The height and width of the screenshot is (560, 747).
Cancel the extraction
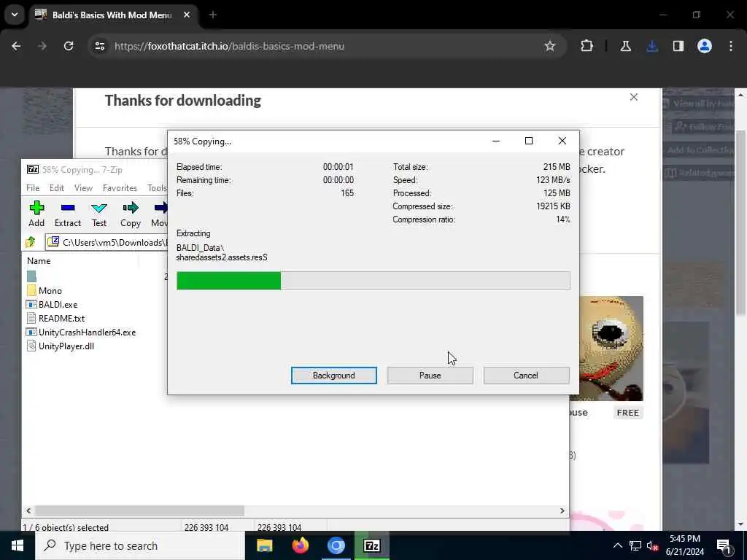526,376
